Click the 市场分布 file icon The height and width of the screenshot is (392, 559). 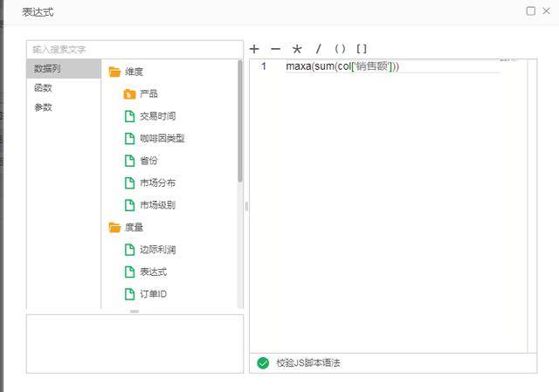[x=129, y=182]
